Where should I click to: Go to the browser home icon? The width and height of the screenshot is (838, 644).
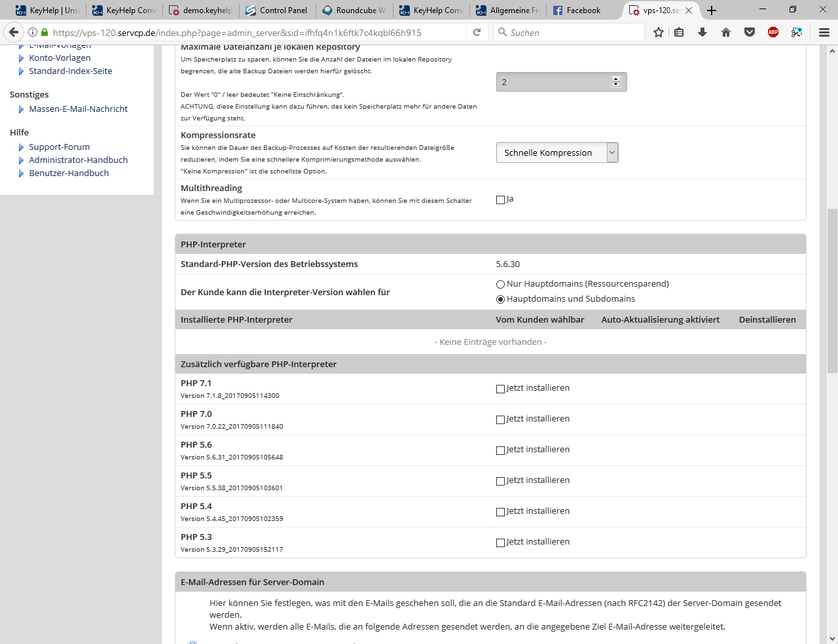coord(726,32)
